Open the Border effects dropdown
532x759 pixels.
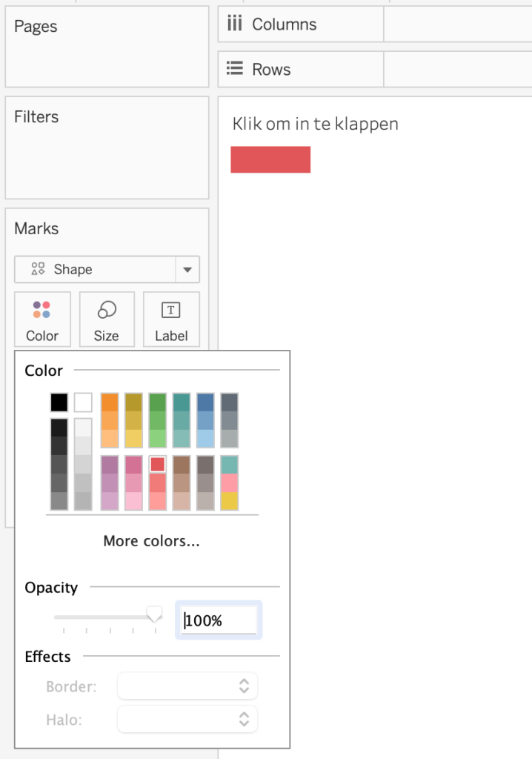pos(187,686)
